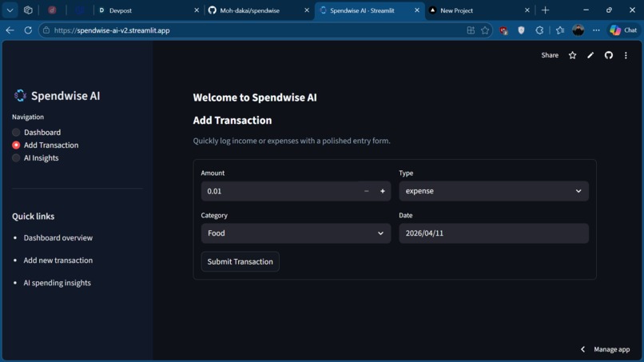Open browser Settings and more menu
644x362 pixels.
(596, 30)
